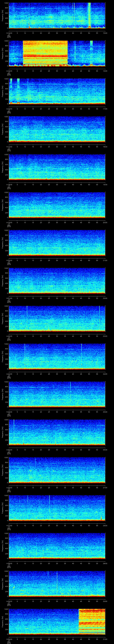
Task: Click the 4:16:00 start time label
Action: coord(9,109)
